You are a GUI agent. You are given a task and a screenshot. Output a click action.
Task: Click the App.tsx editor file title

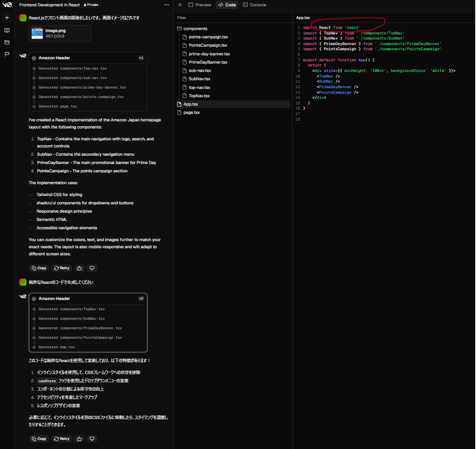tap(303, 18)
